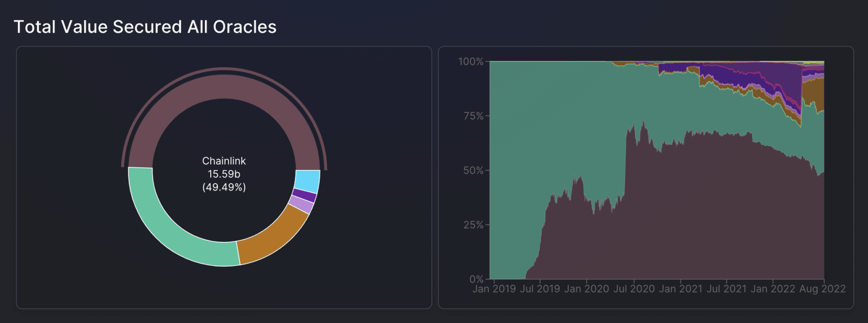Select the Aug 2022 x-axis label

[x=822, y=289]
